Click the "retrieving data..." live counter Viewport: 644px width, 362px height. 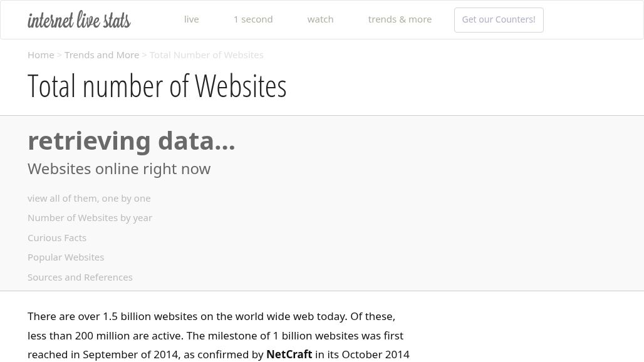click(132, 140)
